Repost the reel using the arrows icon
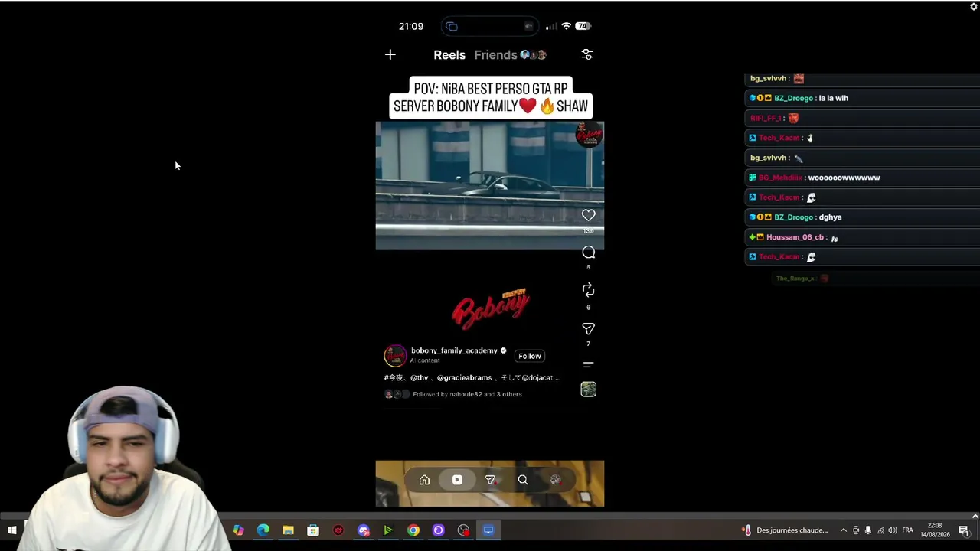The height and width of the screenshot is (551, 980). click(x=588, y=290)
